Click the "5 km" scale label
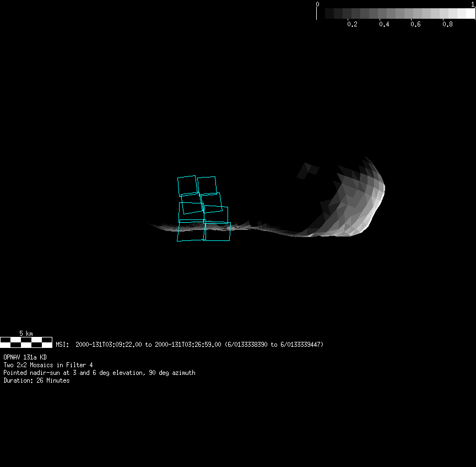Screen dimensions: 476x467 pyautogui.click(x=26, y=334)
